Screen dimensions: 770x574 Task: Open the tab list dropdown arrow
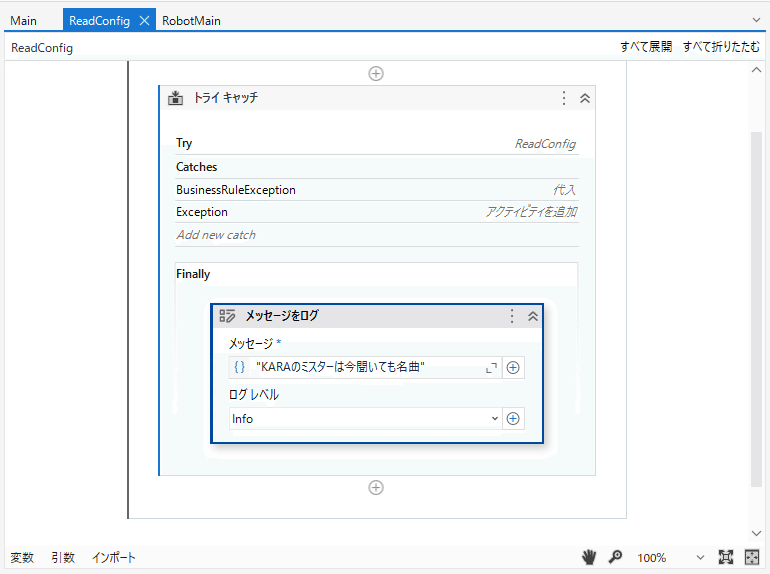pyautogui.click(x=756, y=20)
